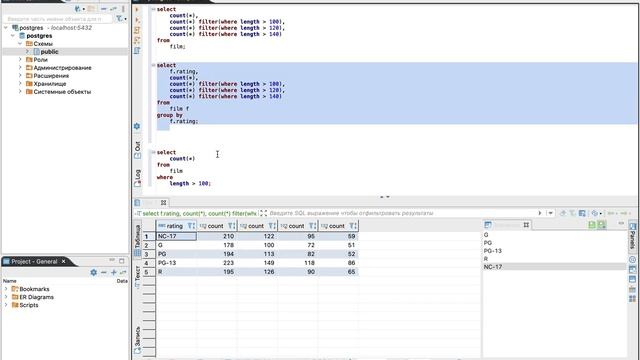This screenshot has width=640, height=360.
Task: Close the result tab
Action: 163,203
